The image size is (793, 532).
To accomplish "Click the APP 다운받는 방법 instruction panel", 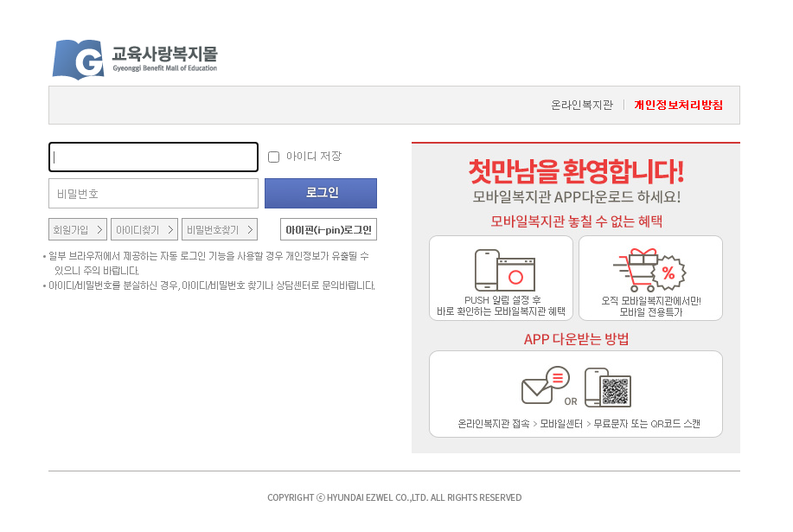I will pos(576,394).
